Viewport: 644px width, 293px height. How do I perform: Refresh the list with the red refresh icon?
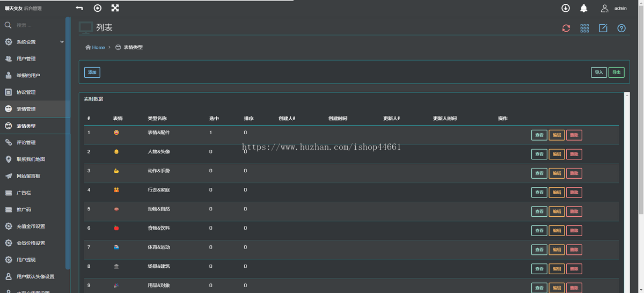point(566,28)
